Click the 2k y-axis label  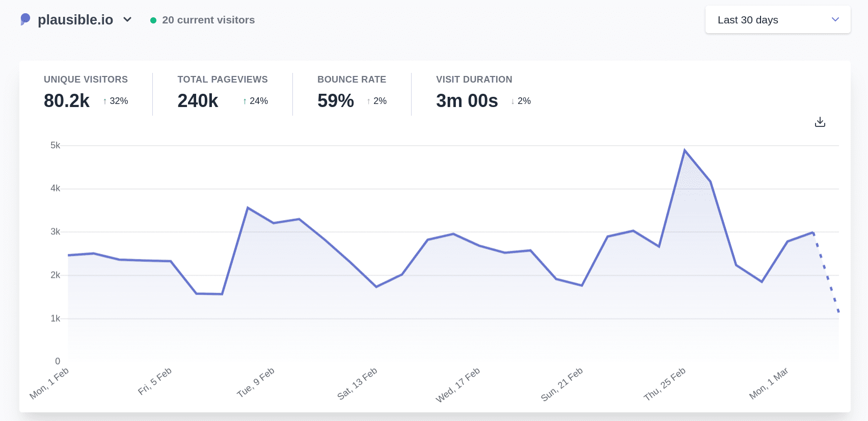[x=55, y=275]
